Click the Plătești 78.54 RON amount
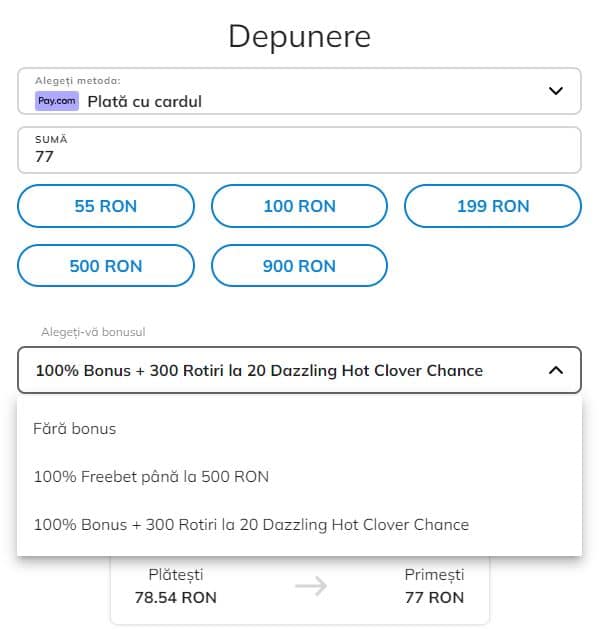This screenshot has height=630, width=599. pos(176,597)
